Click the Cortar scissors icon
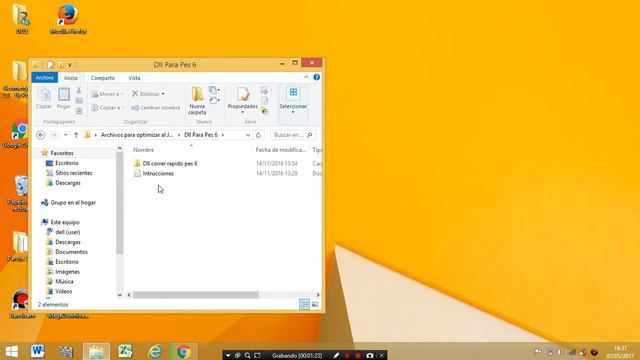Image resolution: width=640 pixels, height=360 pixels. pos(79,90)
